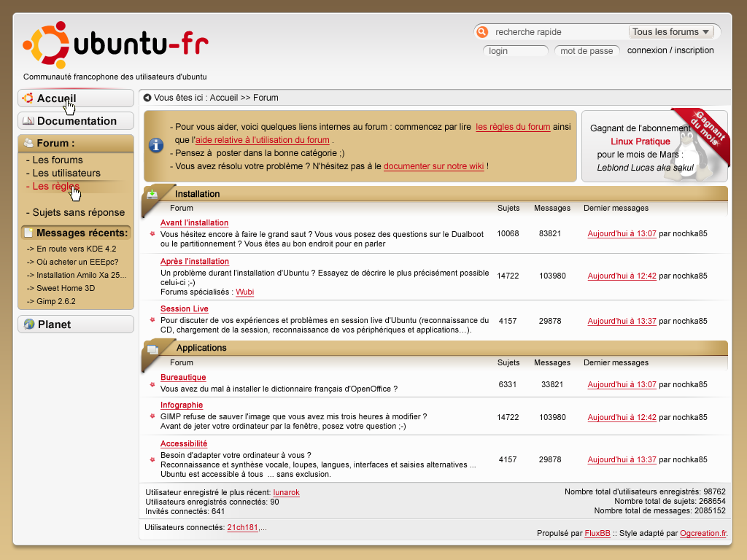Select Les utilisateurs in Forum menu

(x=66, y=174)
